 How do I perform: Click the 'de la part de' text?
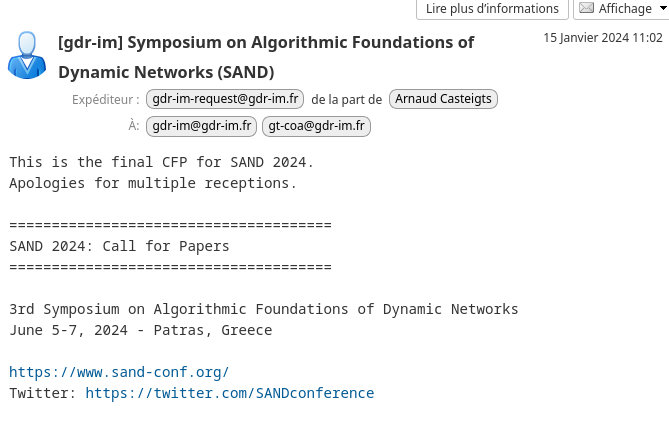coord(346,100)
